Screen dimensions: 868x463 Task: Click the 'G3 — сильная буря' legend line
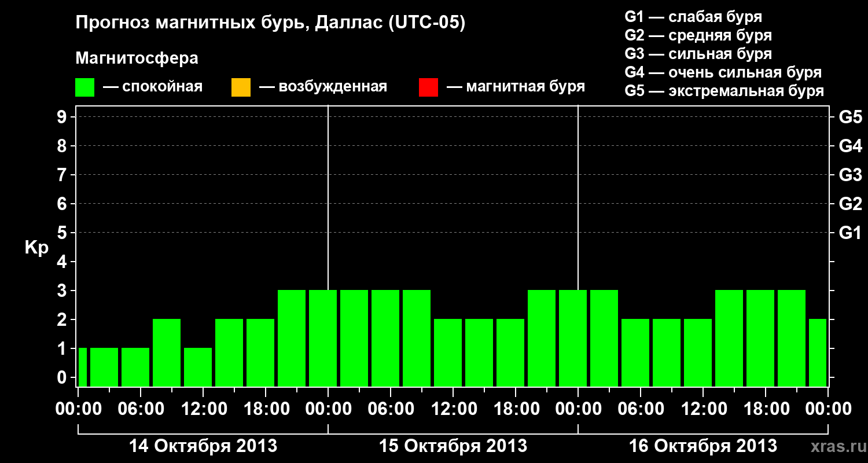coord(698,54)
